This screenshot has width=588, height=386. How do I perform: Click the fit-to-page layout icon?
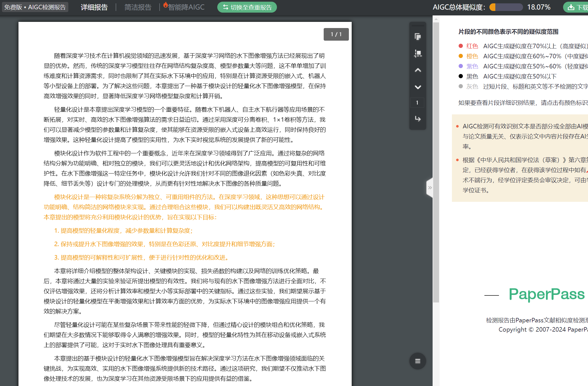tap(417, 53)
